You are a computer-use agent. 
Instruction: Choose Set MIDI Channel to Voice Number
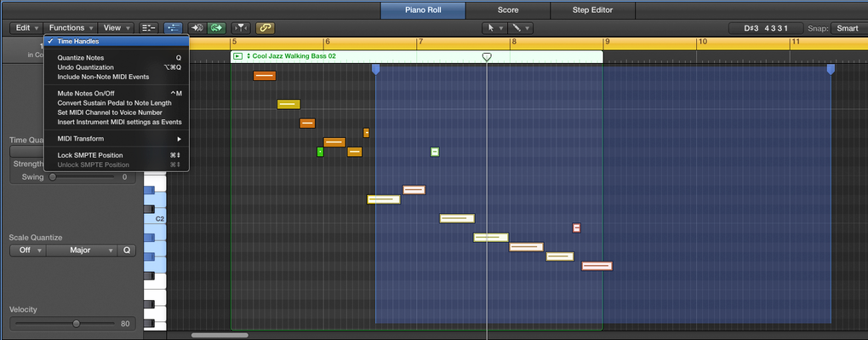(117, 112)
